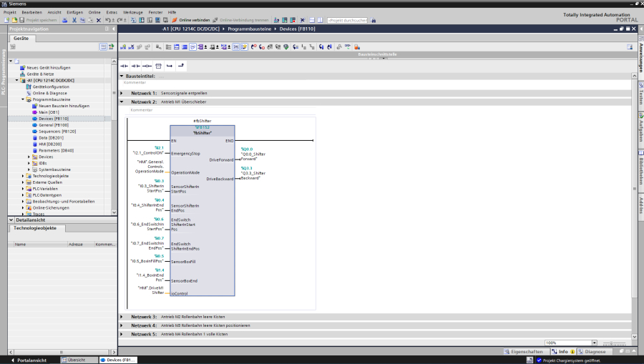Collapse Netzwerk 2 Antrieb M1 section
The image size is (644, 364).
coord(122,102)
